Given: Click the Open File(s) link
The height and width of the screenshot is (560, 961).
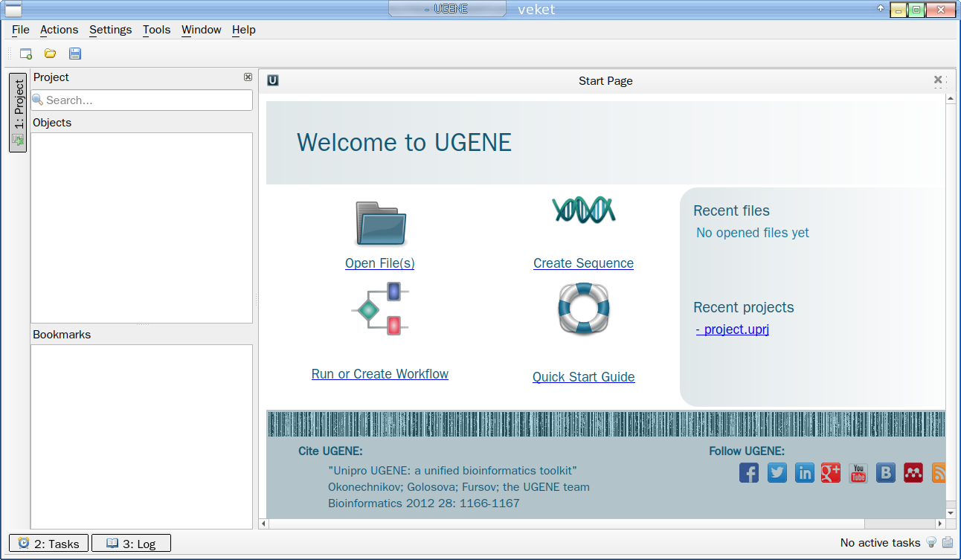Looking at the screenshot, I should 380,263.
